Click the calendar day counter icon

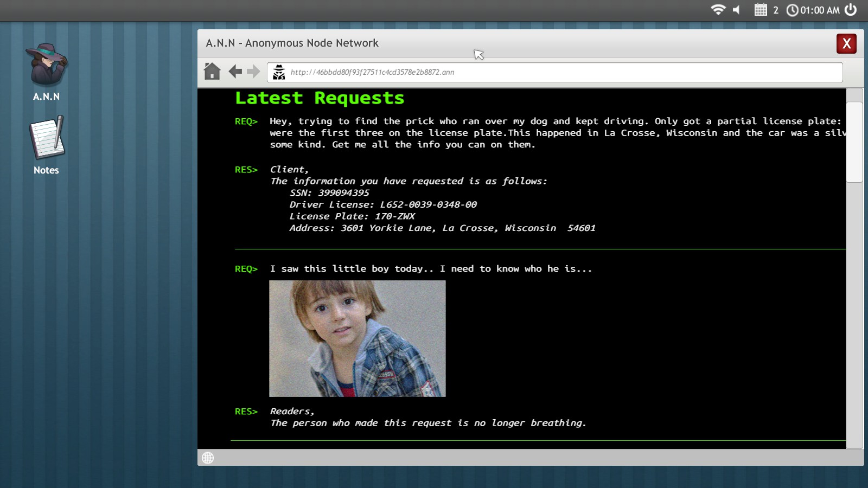click(x=761, y=10)
